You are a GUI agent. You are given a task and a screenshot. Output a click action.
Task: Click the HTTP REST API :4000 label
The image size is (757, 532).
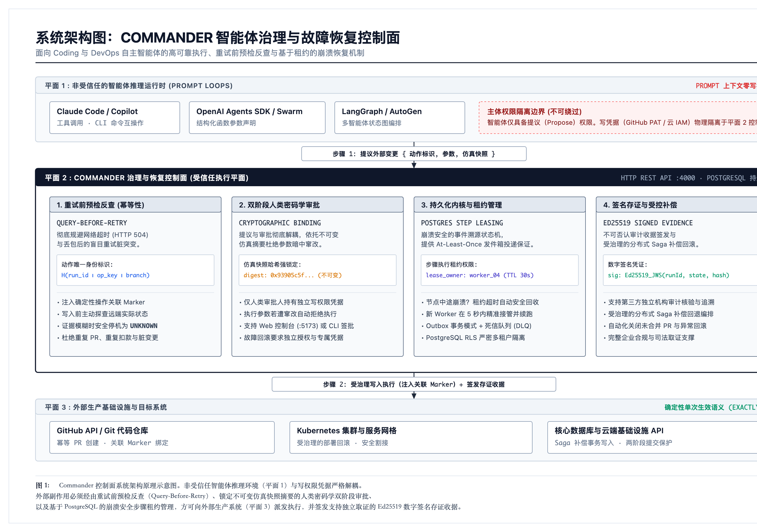658,178
